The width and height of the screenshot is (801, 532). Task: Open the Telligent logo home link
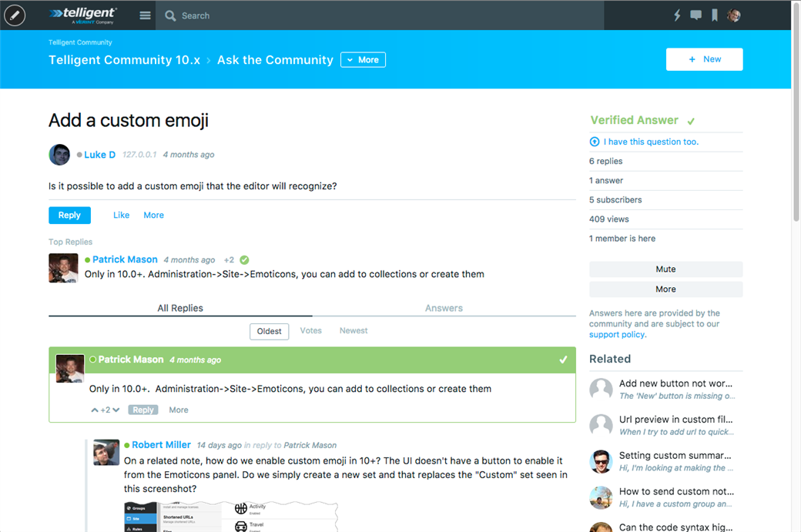point(83,15)
